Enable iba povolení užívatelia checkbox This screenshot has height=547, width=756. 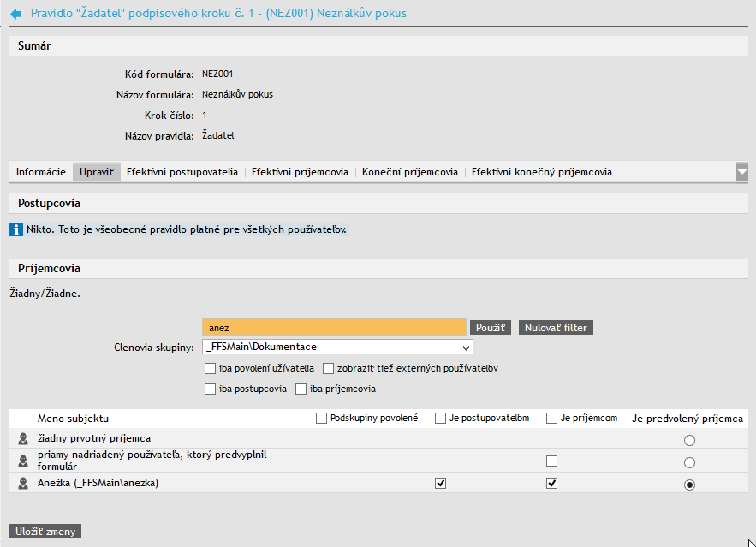(211, 369)
